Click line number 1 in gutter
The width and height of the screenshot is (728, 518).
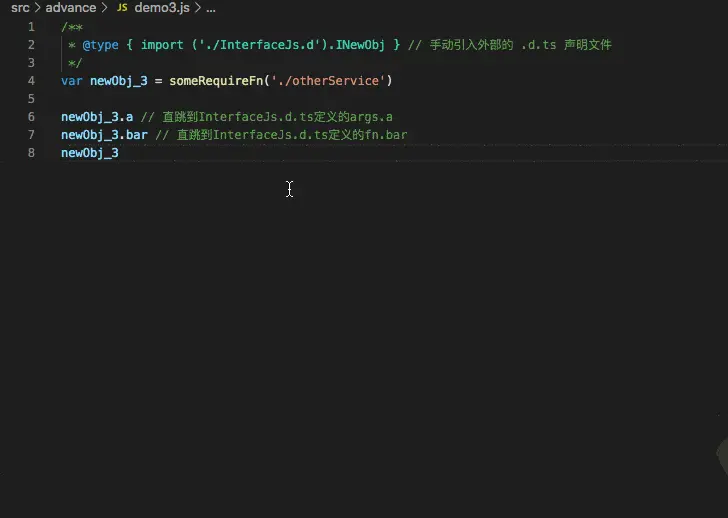tap(31, 27)
